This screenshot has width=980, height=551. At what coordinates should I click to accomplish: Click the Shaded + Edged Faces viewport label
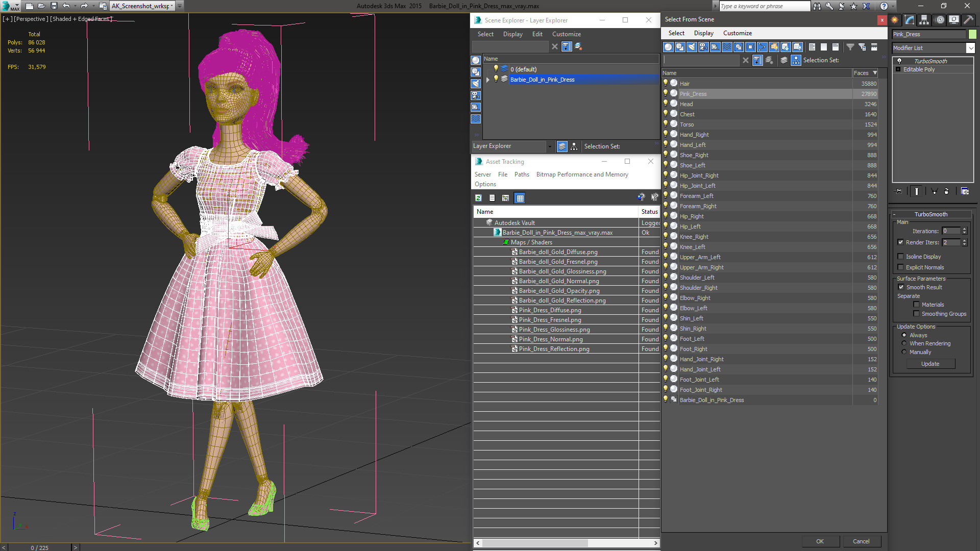pyautogui.click(x=81, y=19)
